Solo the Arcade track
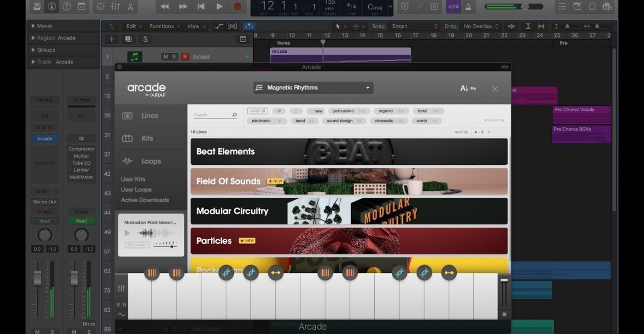 coord(174,57)
